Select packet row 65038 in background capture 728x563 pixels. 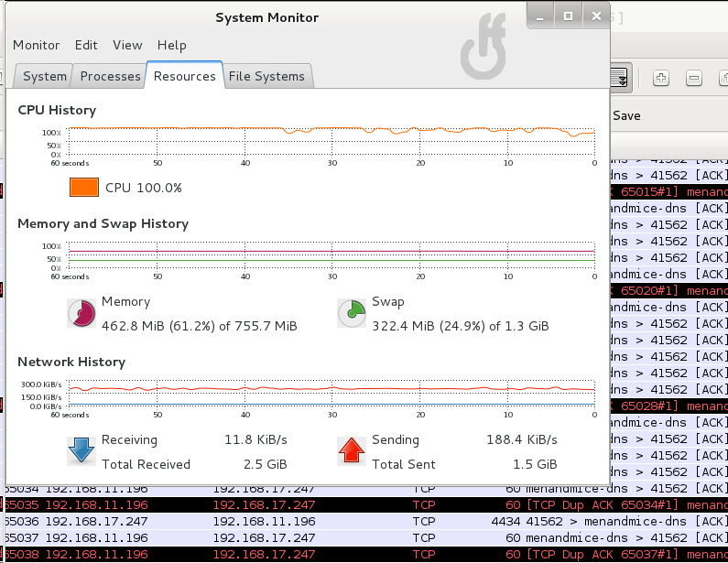click(366, 554)
